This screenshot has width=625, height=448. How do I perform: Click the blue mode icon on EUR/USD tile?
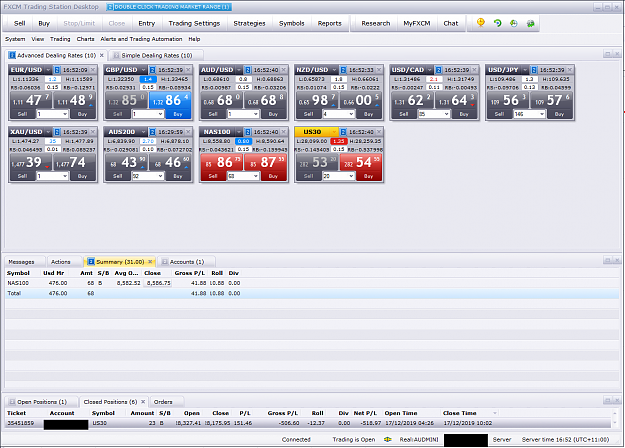(x=57, y=70)
